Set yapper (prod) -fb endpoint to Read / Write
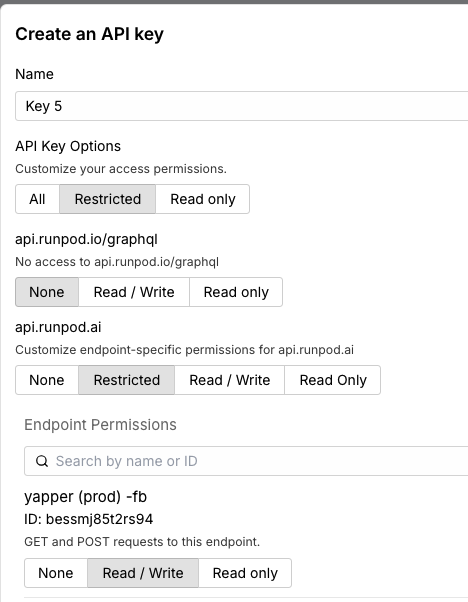Screen dimensions: 468x602 coord(143,573)
